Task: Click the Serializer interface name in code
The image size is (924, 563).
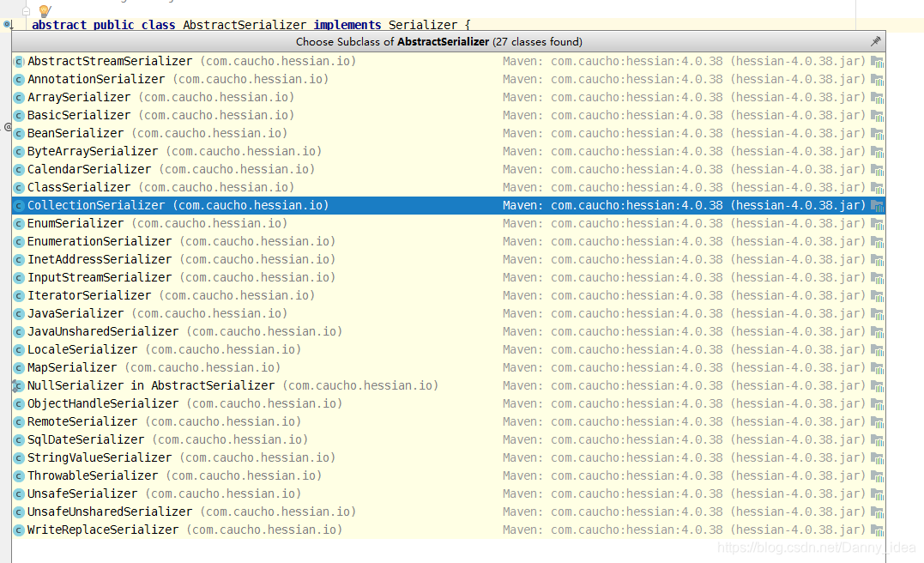Action: pyautogui.click(x=422, y=25)
